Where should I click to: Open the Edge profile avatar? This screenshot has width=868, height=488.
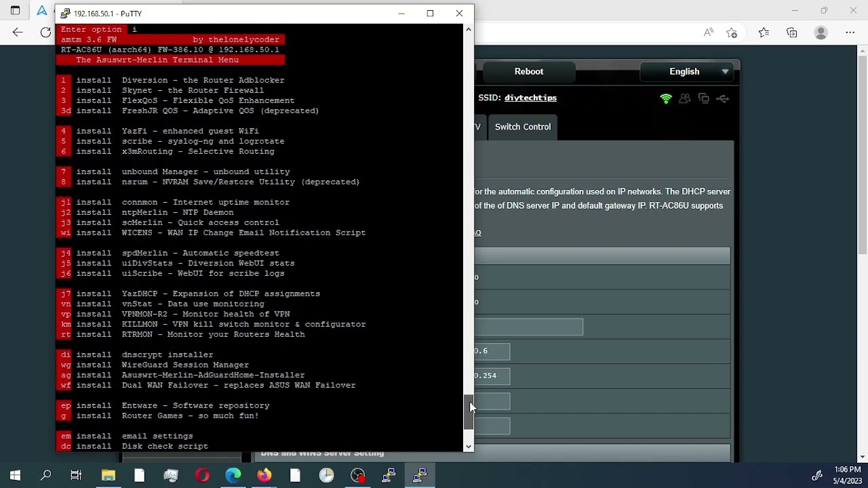pos(821,33)
